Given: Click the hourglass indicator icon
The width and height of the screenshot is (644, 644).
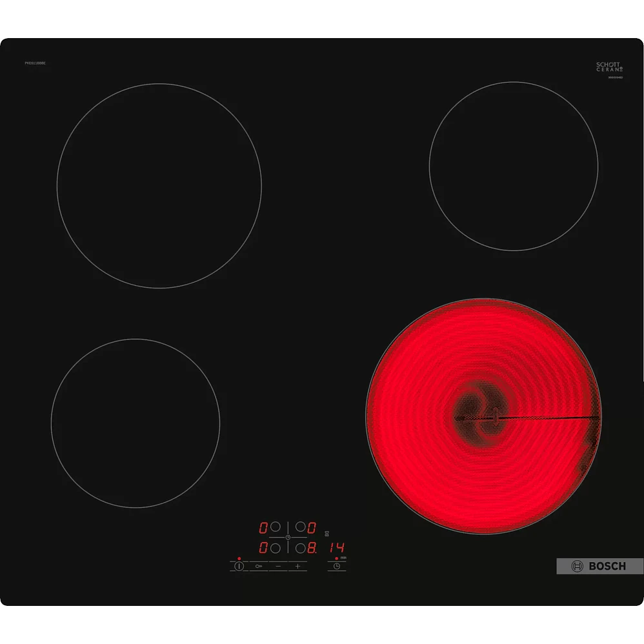Looking at the screenshot, I should 327,534.
